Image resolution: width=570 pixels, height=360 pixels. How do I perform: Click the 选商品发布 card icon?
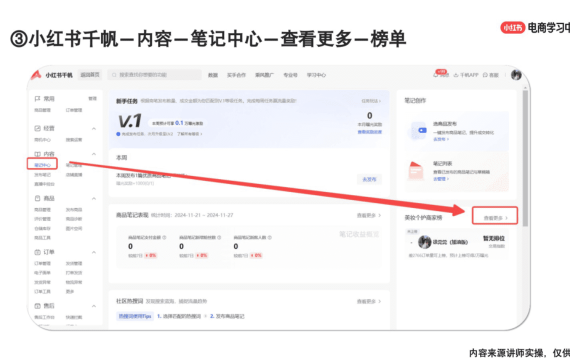419,130
